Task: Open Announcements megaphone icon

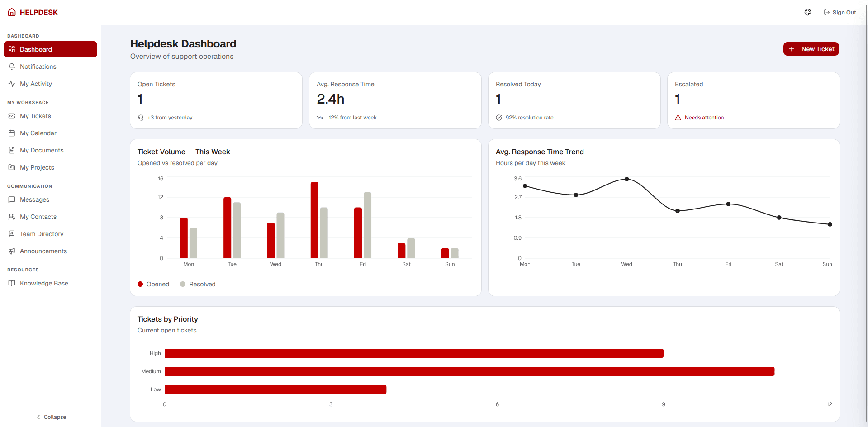Action: (x=12, y=251)
